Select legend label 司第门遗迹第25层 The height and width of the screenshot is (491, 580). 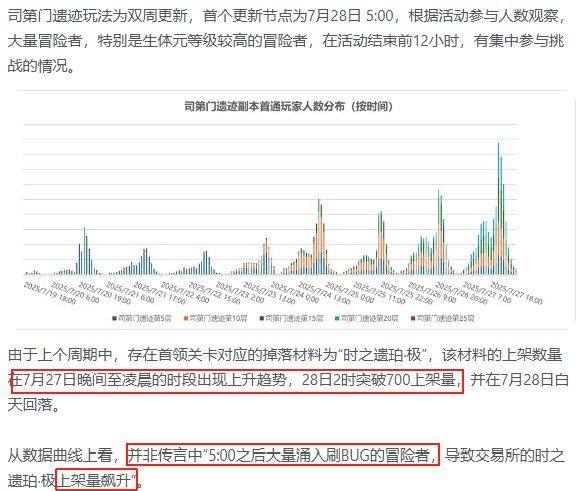coord(445,318)
